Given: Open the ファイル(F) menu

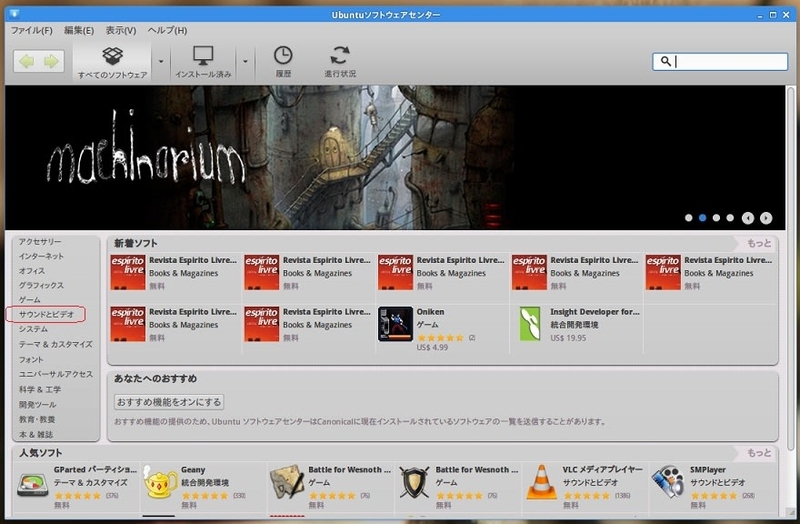Looking at the screenshot, I should 32,31.
